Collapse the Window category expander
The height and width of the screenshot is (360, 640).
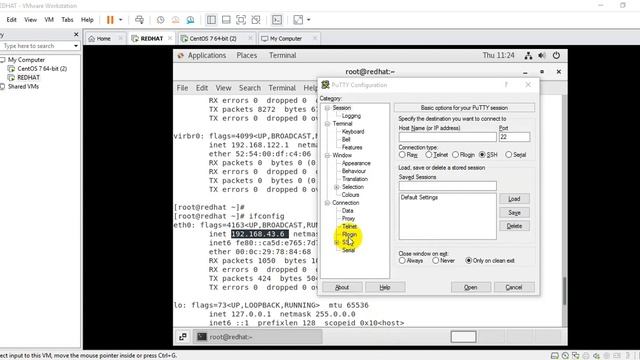327,156
